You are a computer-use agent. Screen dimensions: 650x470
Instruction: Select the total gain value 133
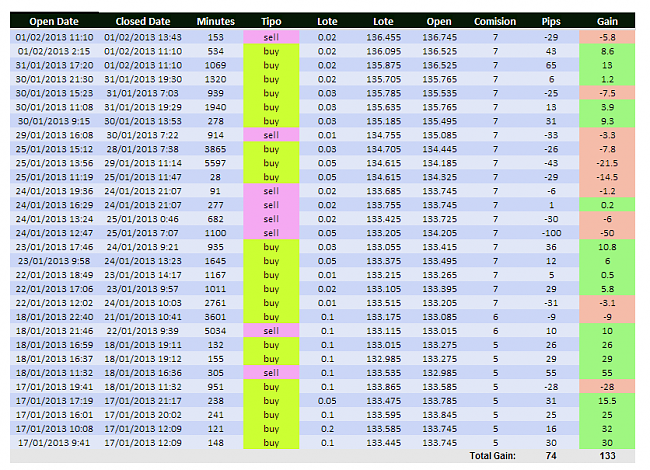[x=607, y=455]
